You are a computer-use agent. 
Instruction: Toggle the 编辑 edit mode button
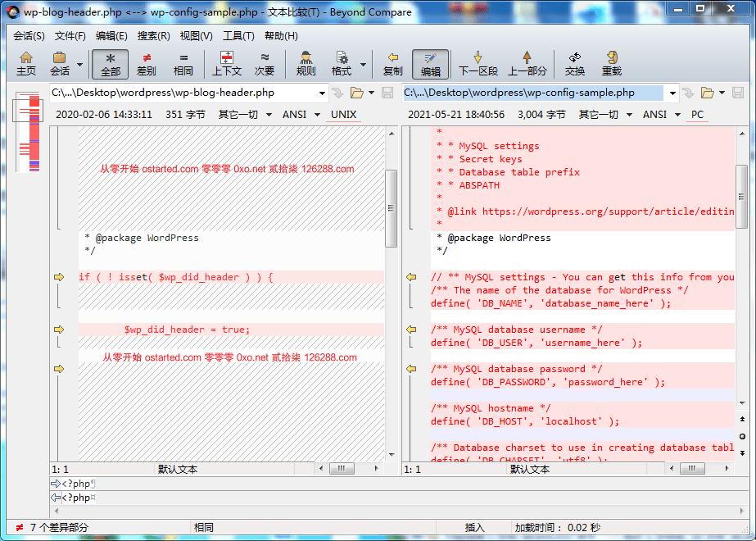click(431, 64)
